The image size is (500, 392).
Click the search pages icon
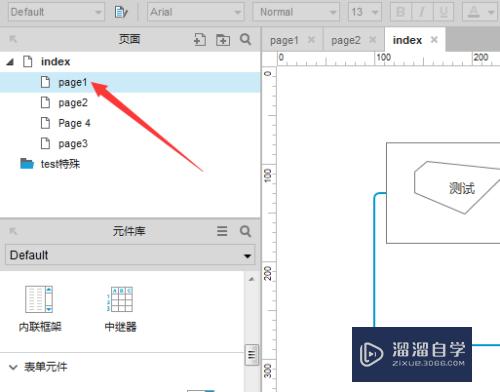pyautogui.click(x=246, y=39)
